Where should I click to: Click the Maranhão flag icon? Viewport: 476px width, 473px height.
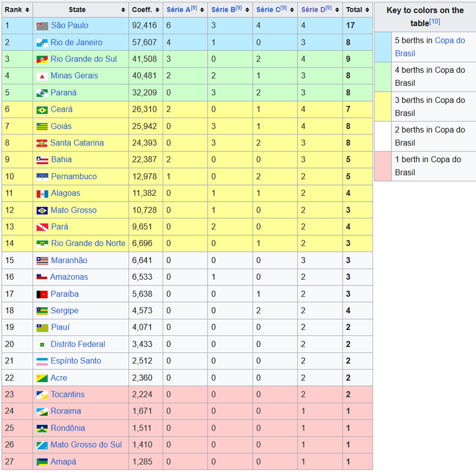[x=43, y=261]
